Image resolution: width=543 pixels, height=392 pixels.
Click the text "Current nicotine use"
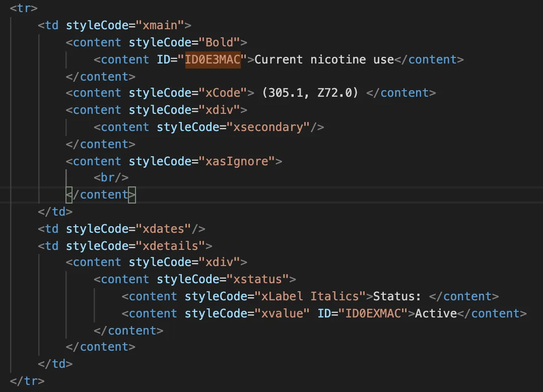point(324,59)
